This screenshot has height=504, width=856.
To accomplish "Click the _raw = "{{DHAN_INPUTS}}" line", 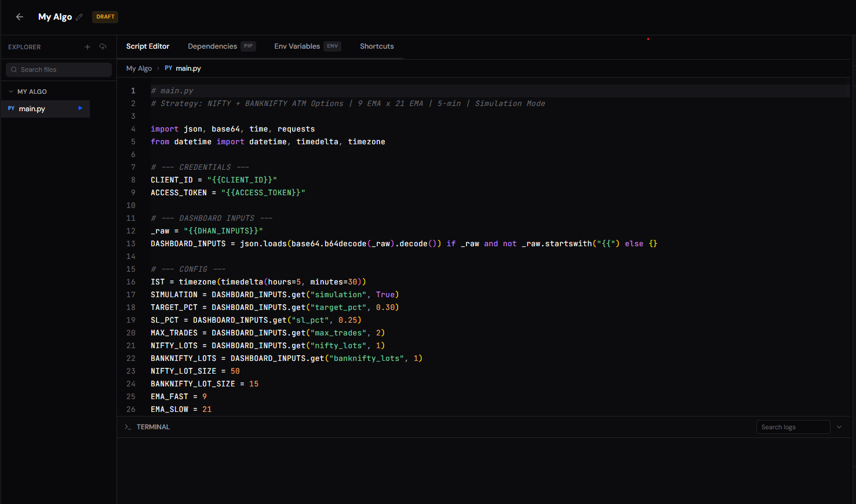I will [207, 231].
